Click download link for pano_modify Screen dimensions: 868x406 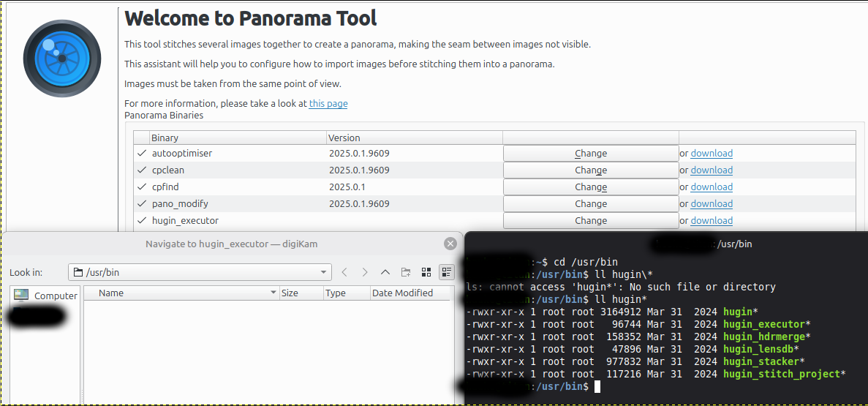click(712, 204)
